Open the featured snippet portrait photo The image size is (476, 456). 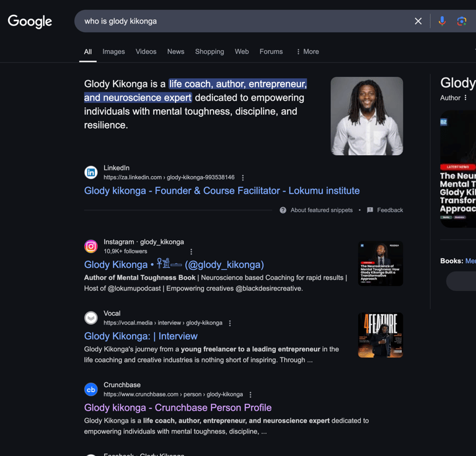point(367,116)
